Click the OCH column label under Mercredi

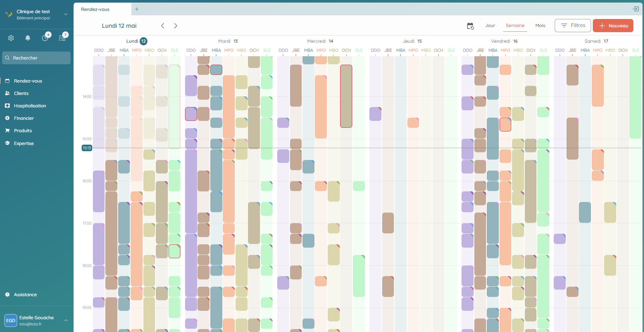346,50
